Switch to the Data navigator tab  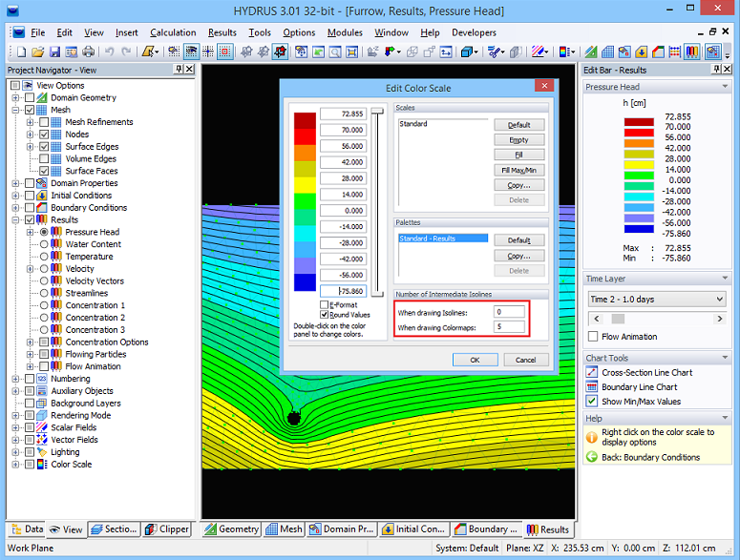[x=27, y=529]
